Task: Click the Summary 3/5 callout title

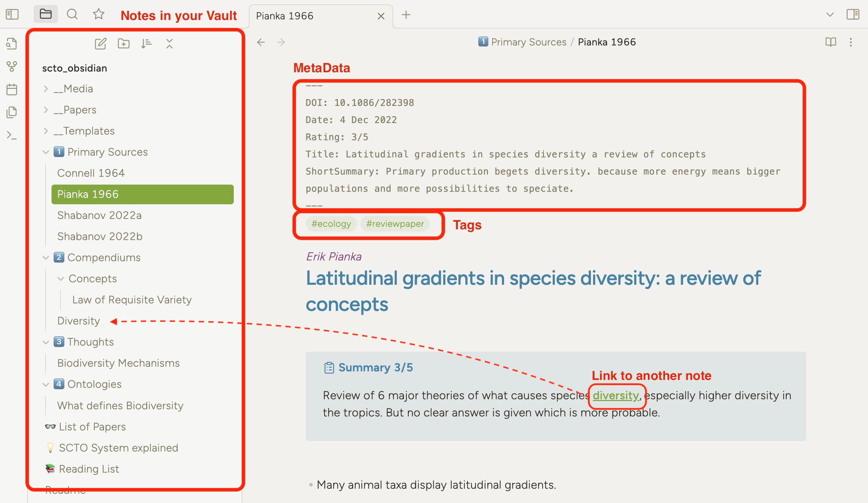Action: [375, 367]
